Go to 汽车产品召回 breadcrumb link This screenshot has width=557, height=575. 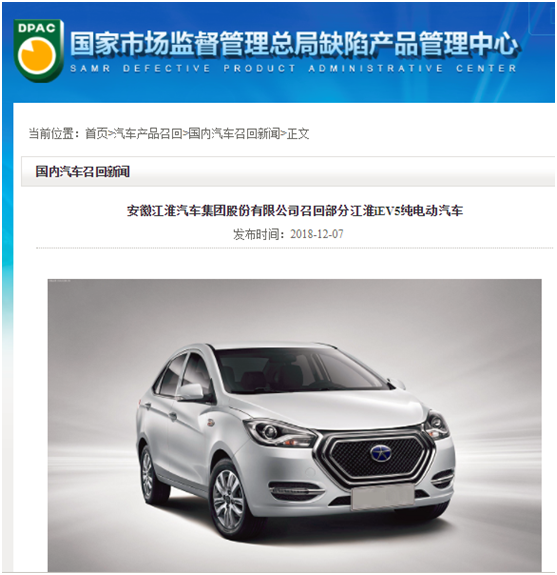point(147,133)
